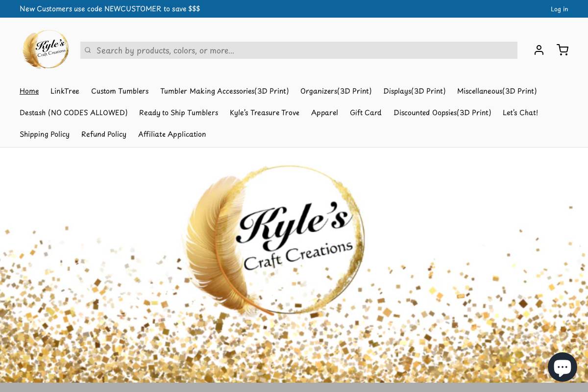Open the Let's Chat! page
This screenshot has width=588, height=392.
pyautogui.click(x=520, y=113)
